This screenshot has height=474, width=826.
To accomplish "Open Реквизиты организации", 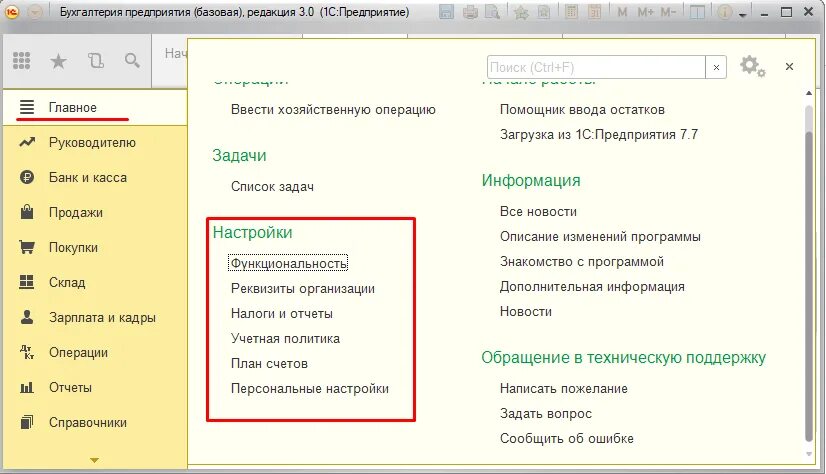I will [303, 289].
